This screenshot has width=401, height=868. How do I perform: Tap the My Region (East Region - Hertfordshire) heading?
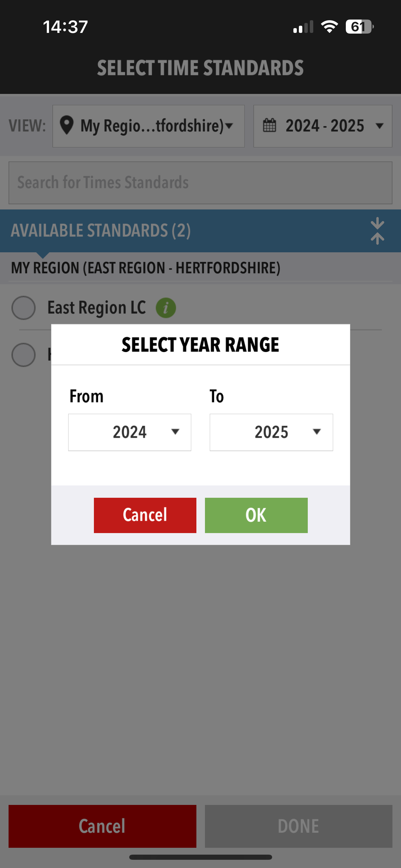[x=146, y=268]
